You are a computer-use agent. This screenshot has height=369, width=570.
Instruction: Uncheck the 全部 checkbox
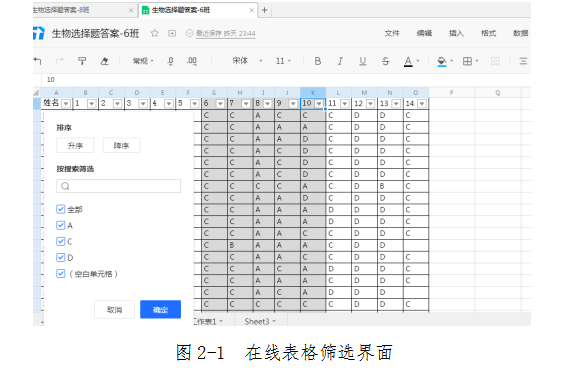tap(61, 209)
